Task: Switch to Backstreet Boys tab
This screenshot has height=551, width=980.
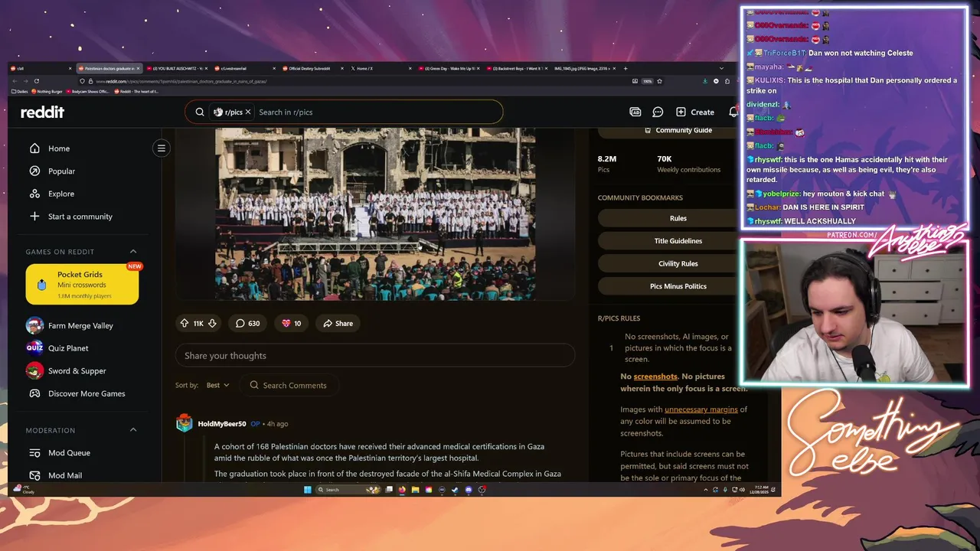Action: tap(514, 69)
